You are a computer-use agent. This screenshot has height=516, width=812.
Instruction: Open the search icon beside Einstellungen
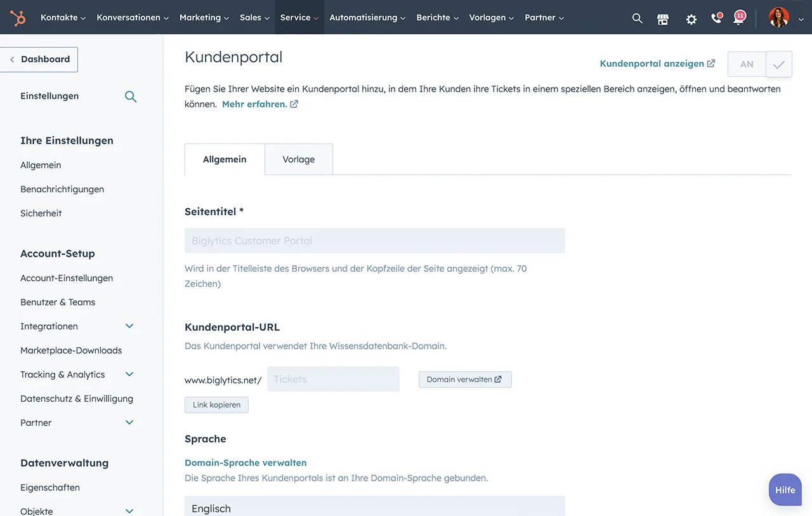tap(131, 96)
